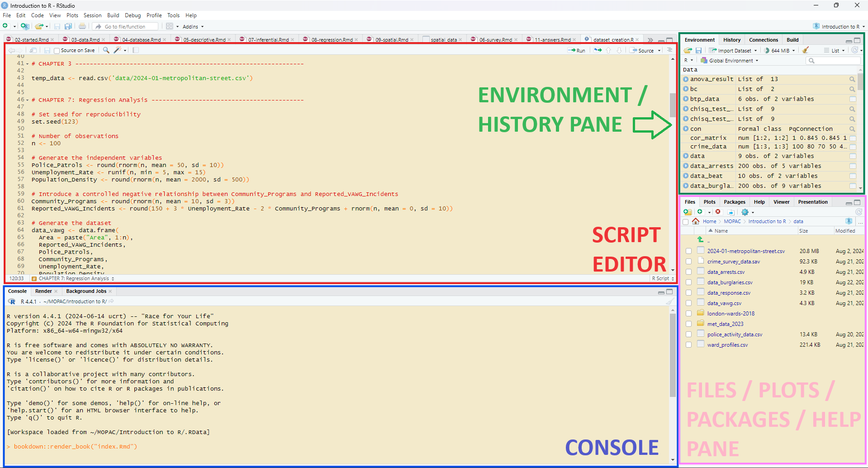Open the Source dropdown arrow
Image resolution: width=868 pixels, height=468 pixels.
[659, 50]
